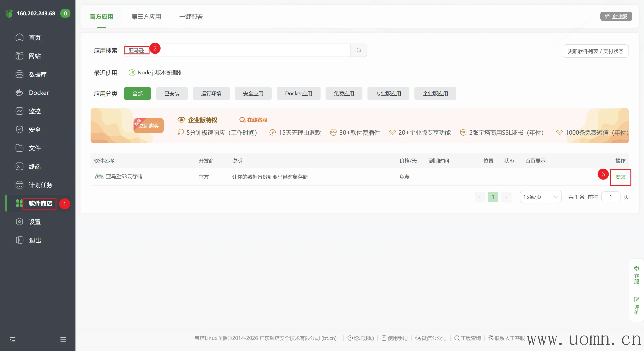
Task: Collapse the sidebar using bottom-left icon
Action: point(13,339)
